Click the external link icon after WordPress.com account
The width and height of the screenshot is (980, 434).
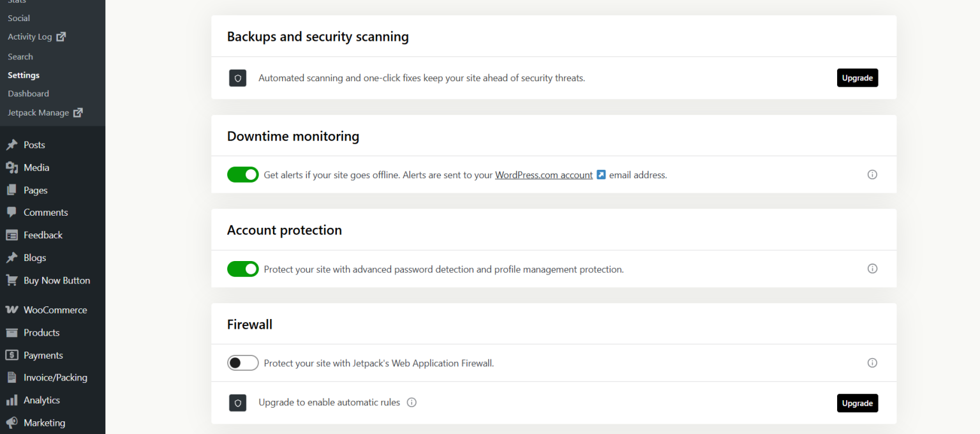(x=600, y=174)
